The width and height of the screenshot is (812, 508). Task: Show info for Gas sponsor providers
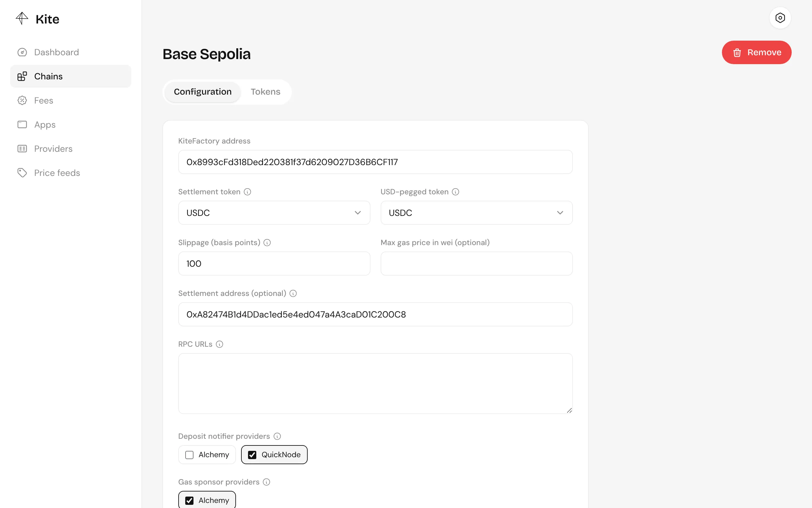[266, 482]
